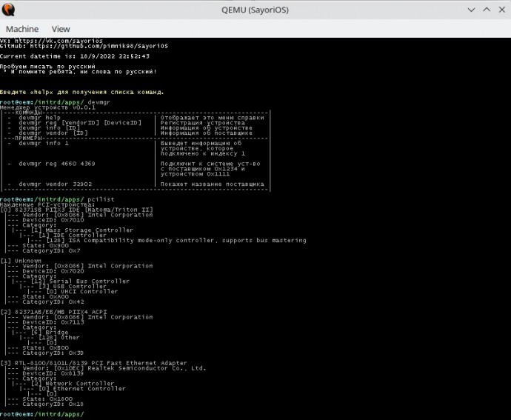Click example 'devmgr reg 4660 4369'
The width and height of the screenshot is (511, 420).
(57, 164)
